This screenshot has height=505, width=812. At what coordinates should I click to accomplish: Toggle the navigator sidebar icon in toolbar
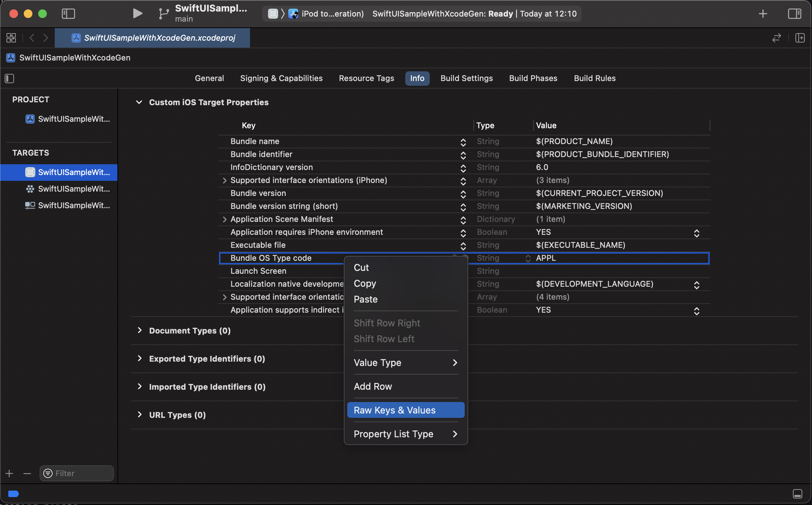click(x=68, y=14)
